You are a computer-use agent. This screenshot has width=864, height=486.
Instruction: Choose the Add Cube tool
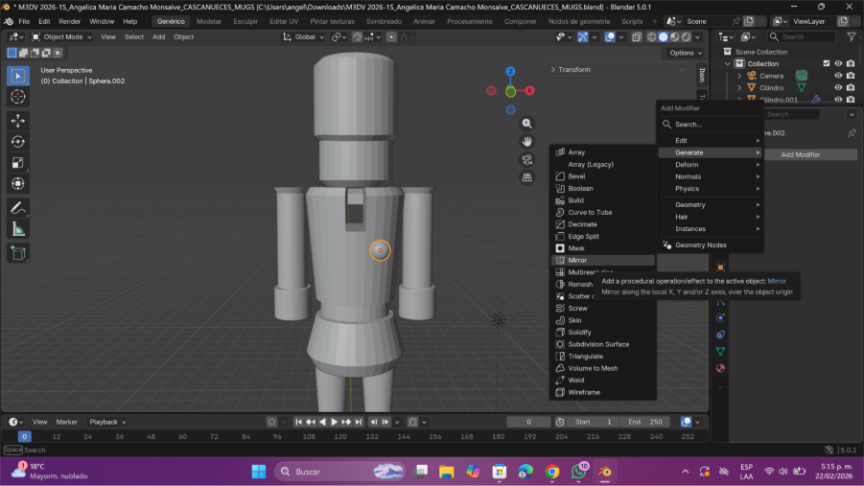(x=18, y=253)
